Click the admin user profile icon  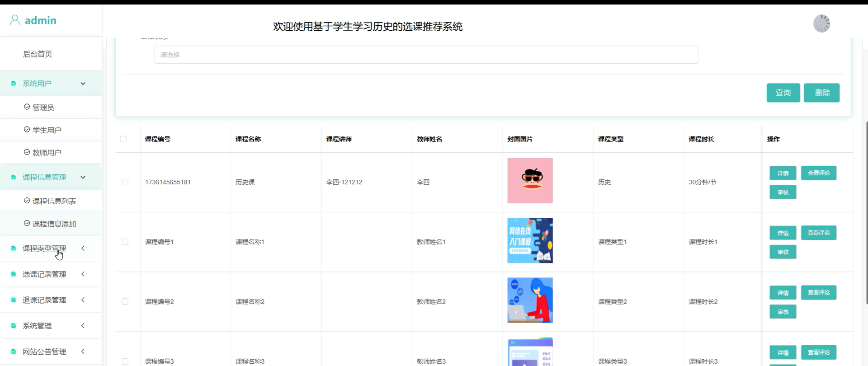point(15,20)
